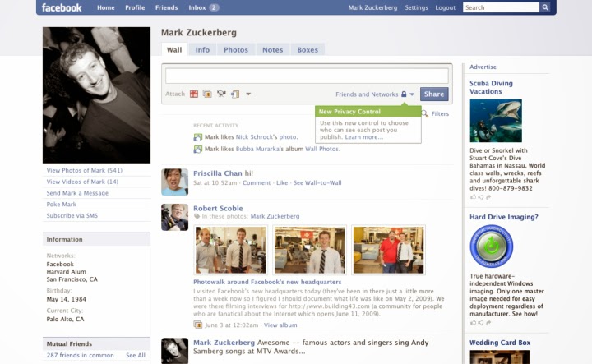
Task: Open Robert Scoble's avatar picture
Action: pyautogui.click(x=175, y=217)
